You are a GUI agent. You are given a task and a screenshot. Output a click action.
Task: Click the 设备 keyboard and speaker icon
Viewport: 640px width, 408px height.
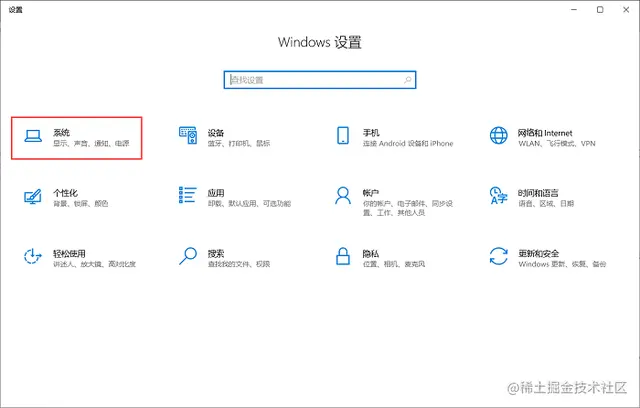click(188, 135)
